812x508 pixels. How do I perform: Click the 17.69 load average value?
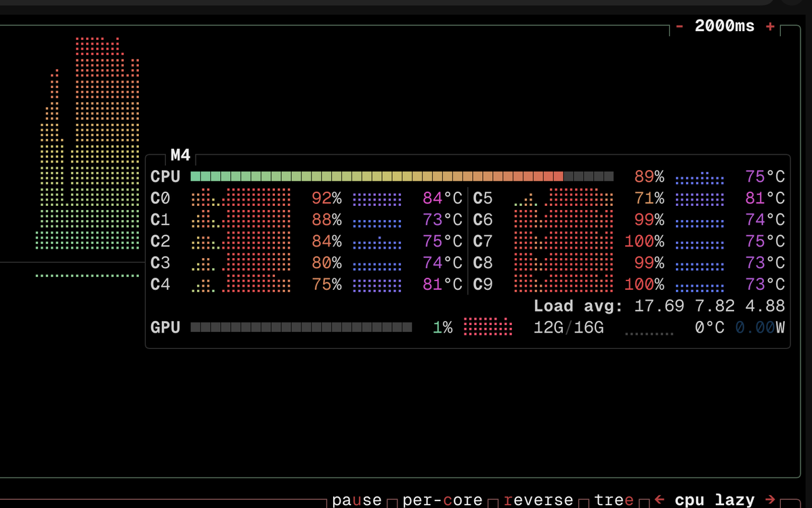click(659, 306)
